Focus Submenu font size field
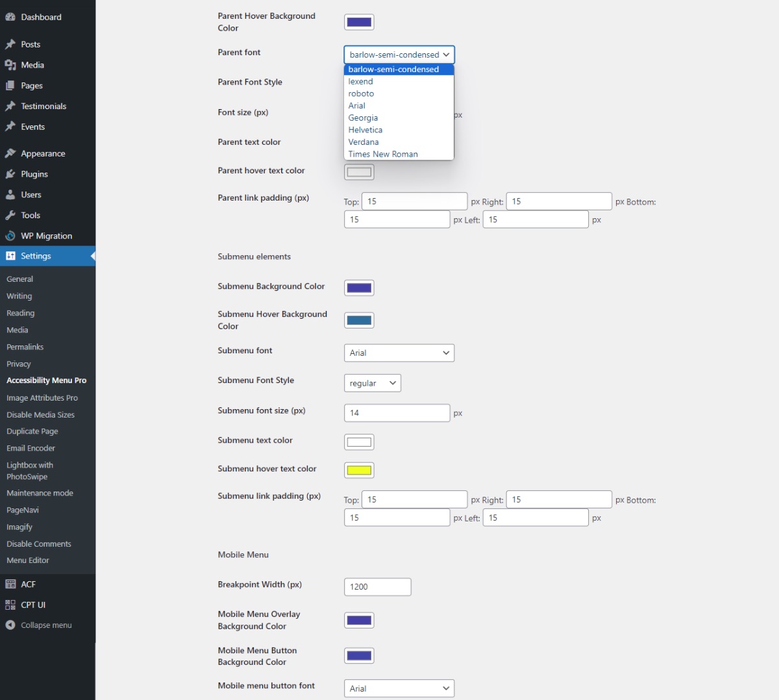The height and width of the screenshot is (700, 779). pos(397,413)
